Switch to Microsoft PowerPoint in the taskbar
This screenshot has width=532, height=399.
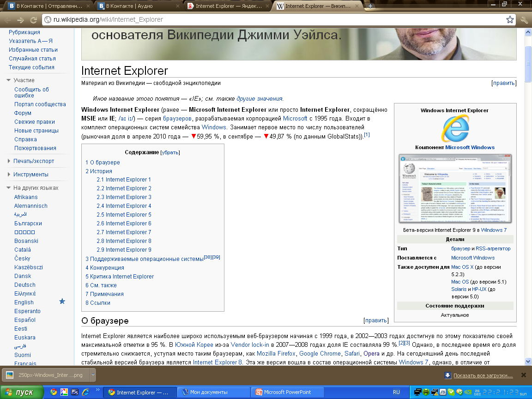click(288, 392)
